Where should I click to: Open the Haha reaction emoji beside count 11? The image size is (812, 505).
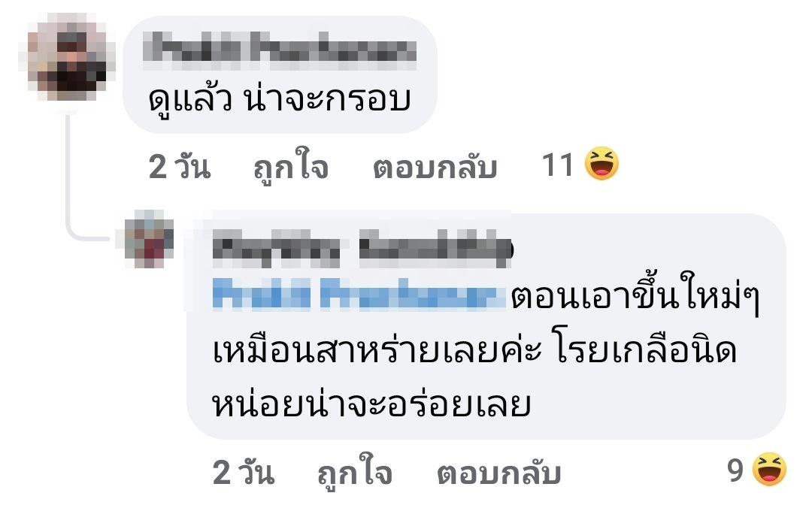pyautogui.click(x=601, y=164)
